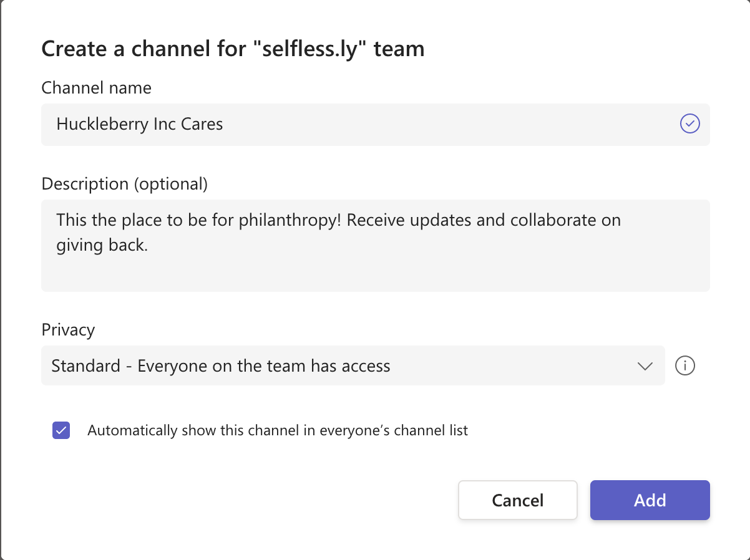Click inside the Description text area
The image size is (750, 560).
click(x=375, y=245)
